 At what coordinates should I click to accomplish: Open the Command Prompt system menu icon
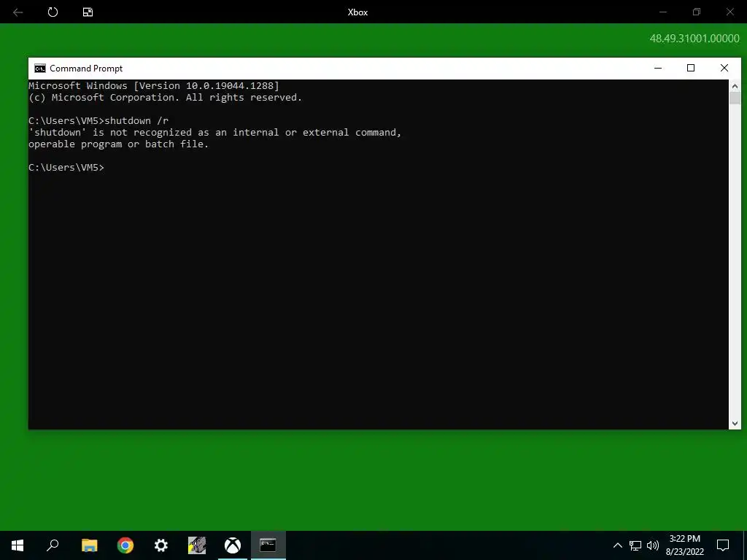point(40,68)
